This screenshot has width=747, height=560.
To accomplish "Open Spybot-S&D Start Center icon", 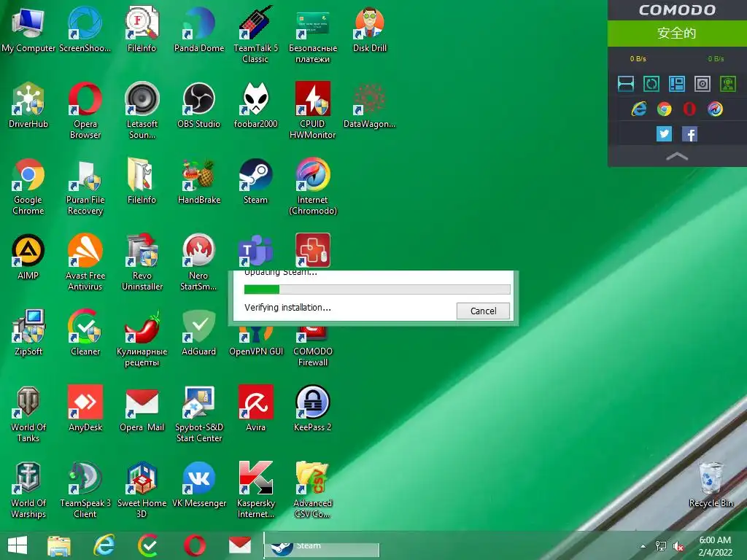I will pyautogui.click(x=198, y=413).
